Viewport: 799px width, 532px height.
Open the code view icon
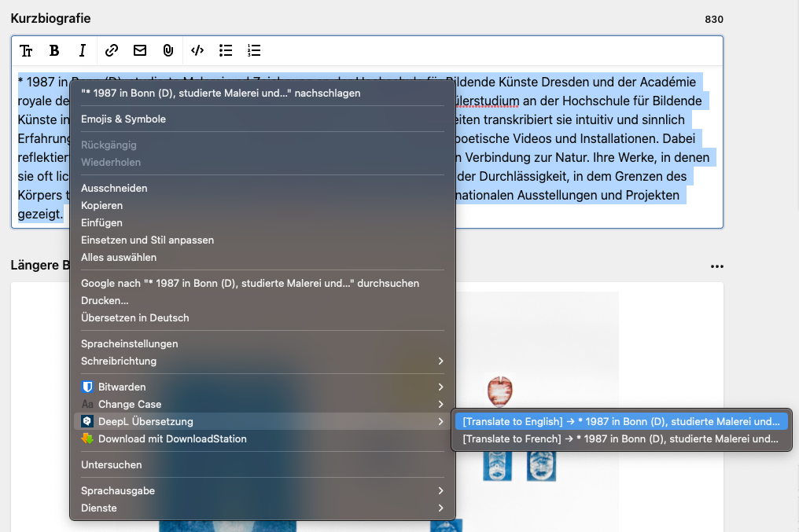click(197, 50)
